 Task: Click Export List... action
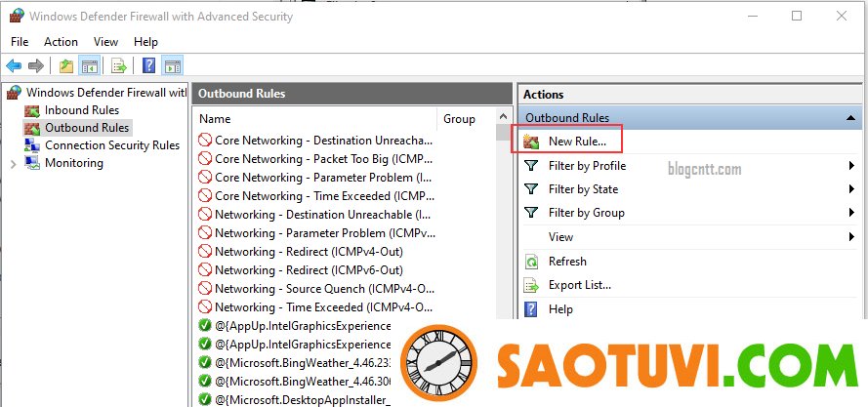(580, 286)
